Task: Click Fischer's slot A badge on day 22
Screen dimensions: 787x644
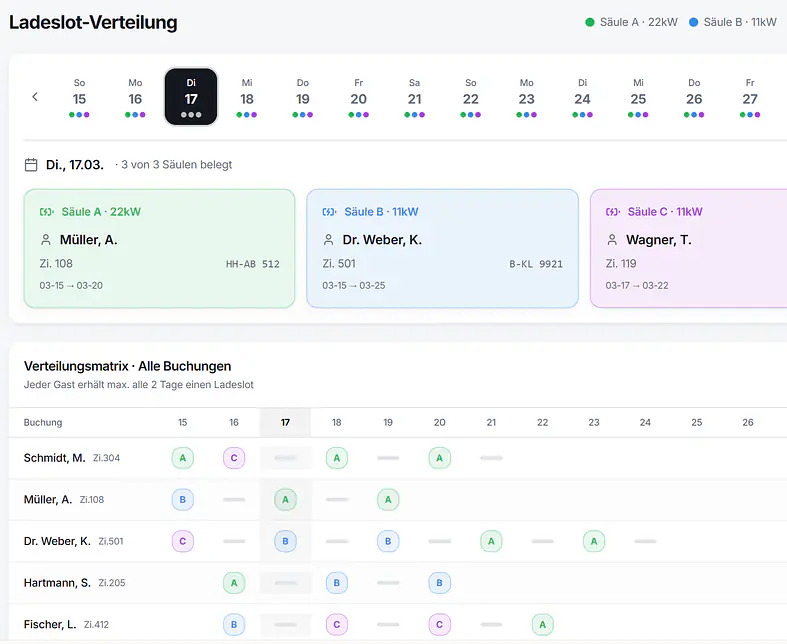Action: click(x=542, y=624)
